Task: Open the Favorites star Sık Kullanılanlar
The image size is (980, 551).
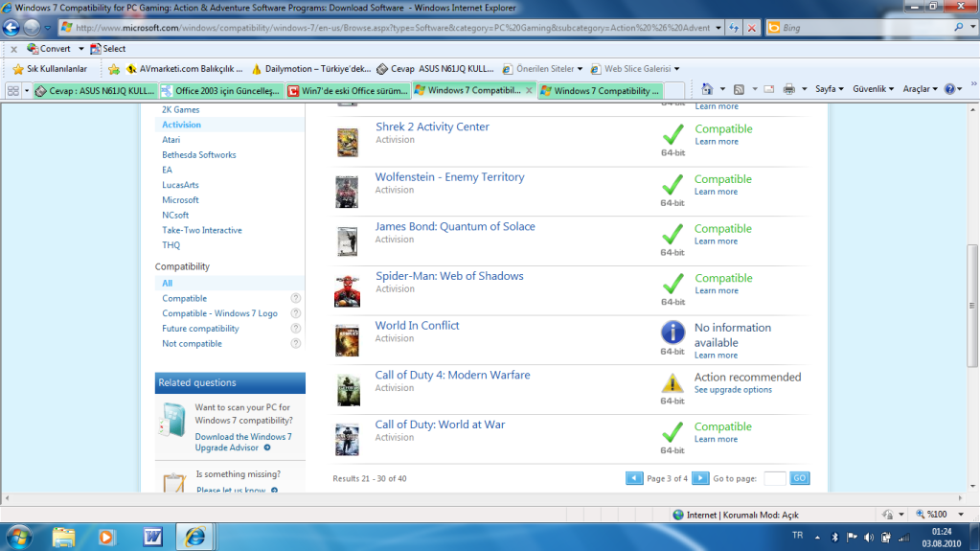Action: [51, 69]
